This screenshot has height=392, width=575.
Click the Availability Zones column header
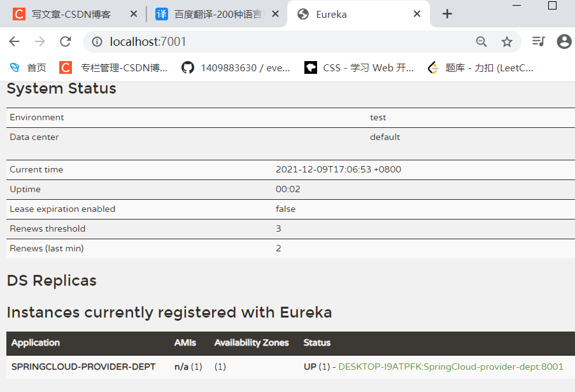coord(252,343)
